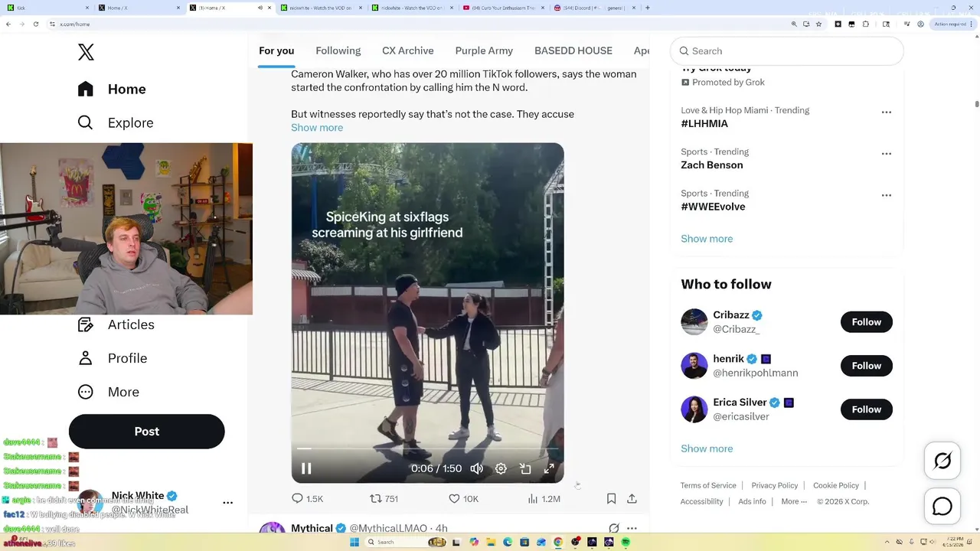
Task: Click the Search field on X
Action: click(787, 51)
